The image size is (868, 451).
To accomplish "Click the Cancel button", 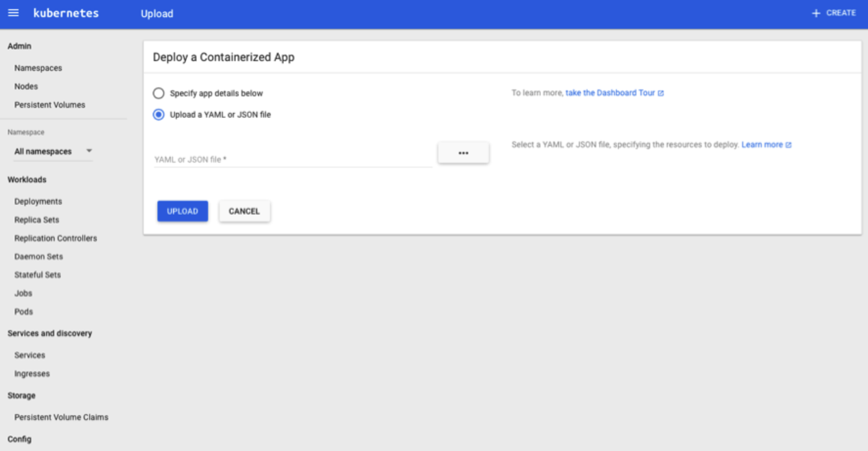I will point(244,211).
